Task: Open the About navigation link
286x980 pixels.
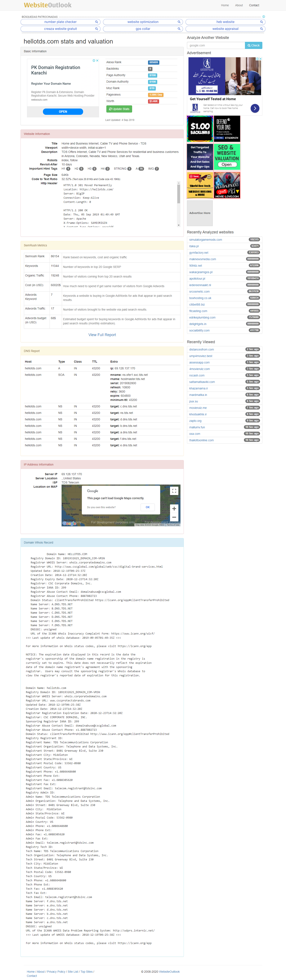Action: click(x=239, y=5)
